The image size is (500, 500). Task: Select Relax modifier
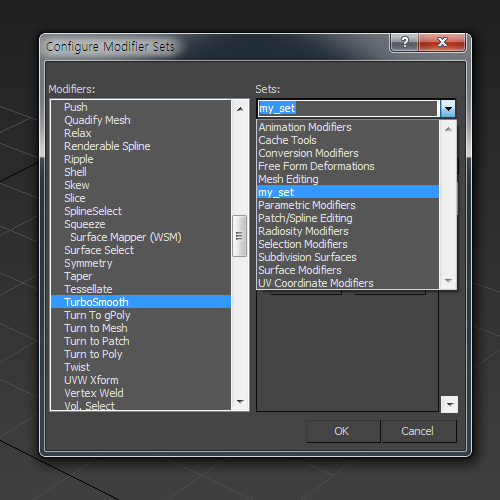141,133
